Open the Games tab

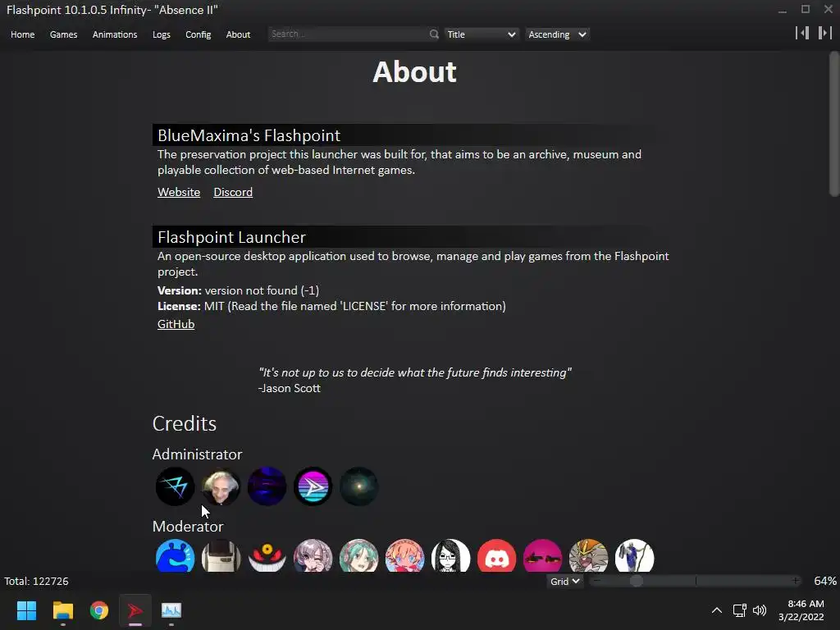[63, 34]
